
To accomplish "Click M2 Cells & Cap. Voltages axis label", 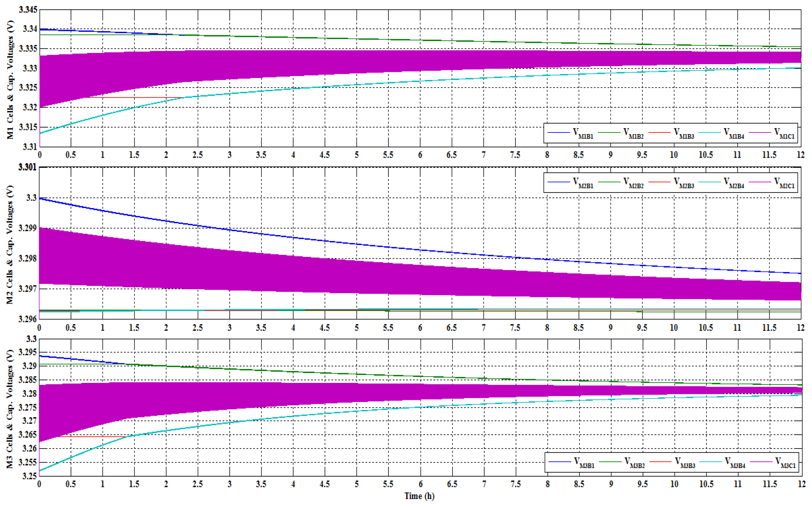I will pyautogui.click(x=10, y=244).
